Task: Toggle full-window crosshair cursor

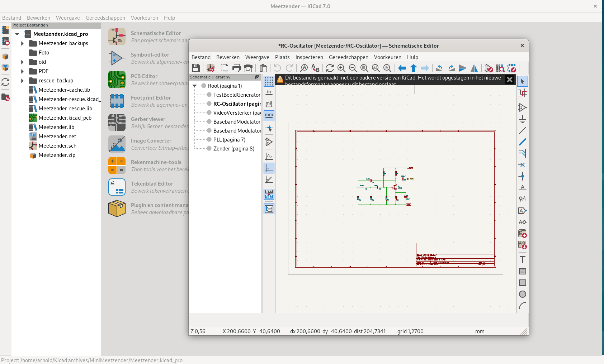Action: (x=269, y=128)
